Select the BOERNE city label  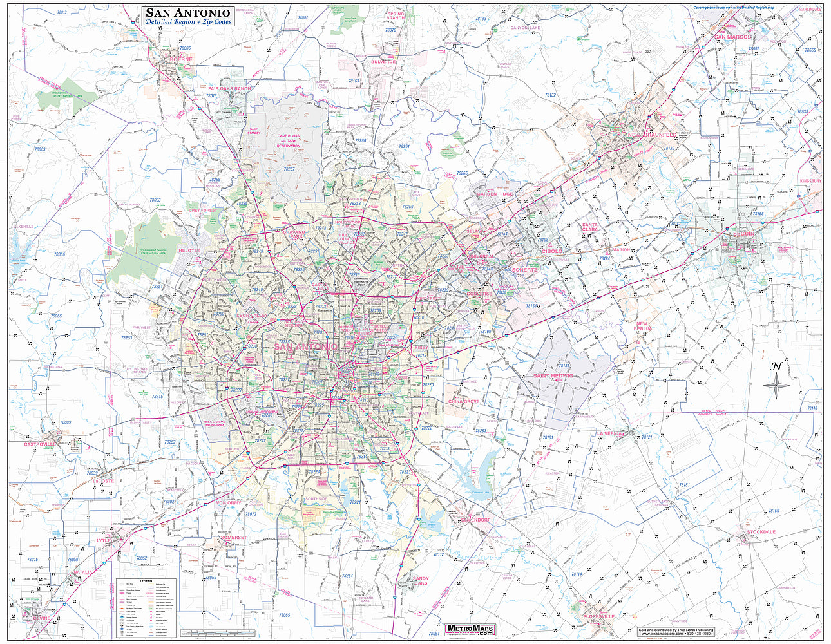[181, 59]
